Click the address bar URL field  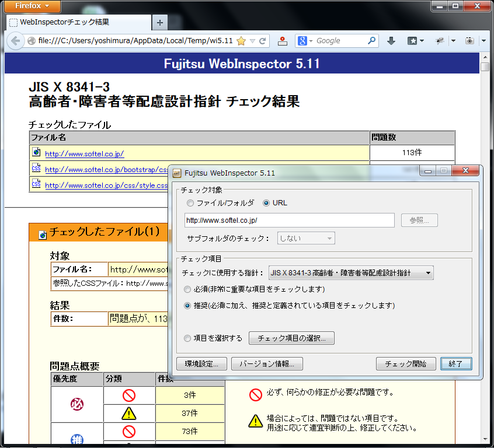click(x=135, y=41)
